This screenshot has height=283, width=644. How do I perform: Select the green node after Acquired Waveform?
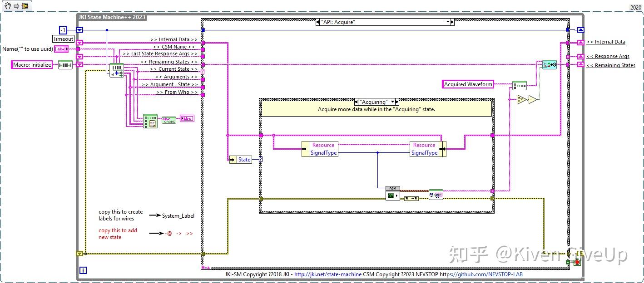tap(519, 85)
